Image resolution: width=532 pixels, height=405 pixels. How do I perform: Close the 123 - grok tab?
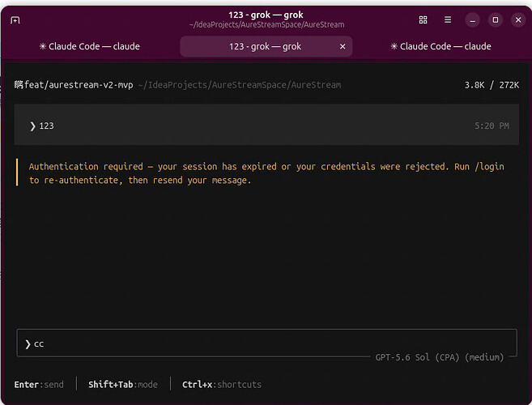[343, 46]
